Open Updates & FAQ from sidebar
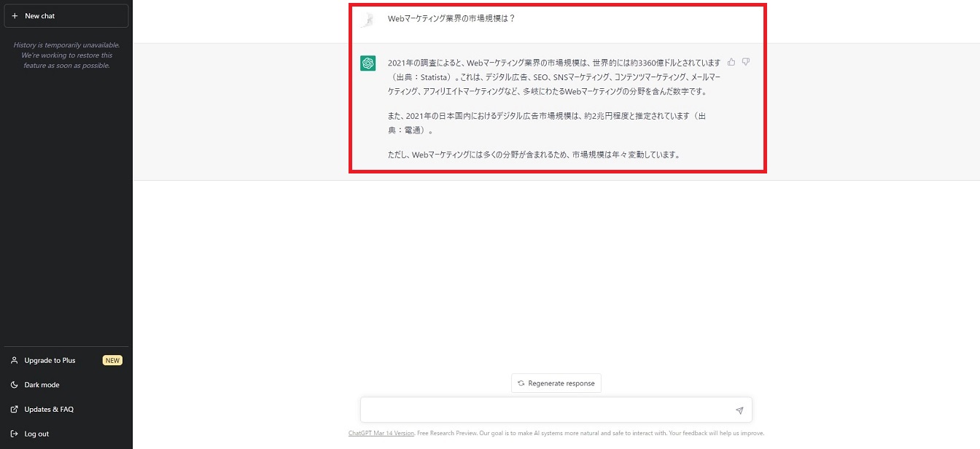 pyautogui.click(x=49, y=409)
